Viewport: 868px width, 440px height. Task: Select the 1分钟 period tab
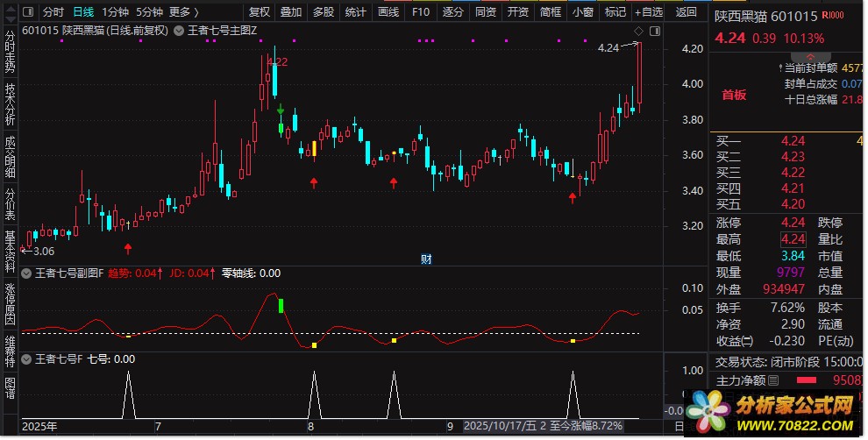click(x=115, y=11)
